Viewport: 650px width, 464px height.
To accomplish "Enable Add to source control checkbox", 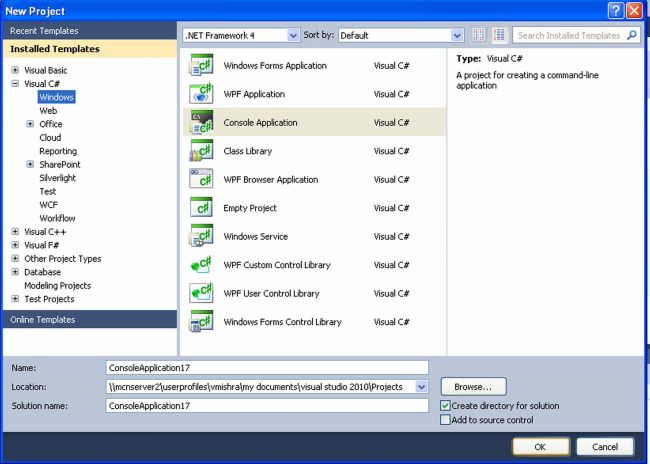I will [x=445, y=420].
